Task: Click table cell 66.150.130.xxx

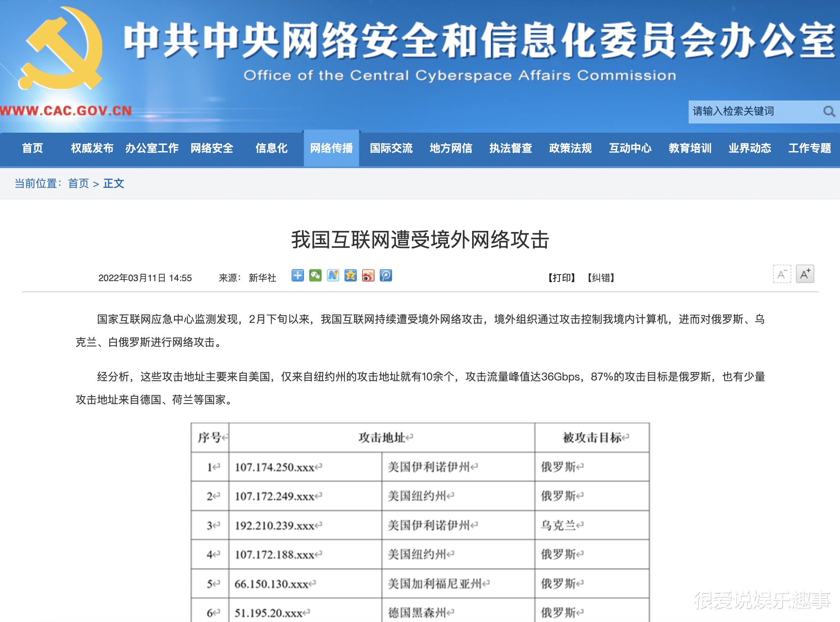Action: [x=305, y=584]
